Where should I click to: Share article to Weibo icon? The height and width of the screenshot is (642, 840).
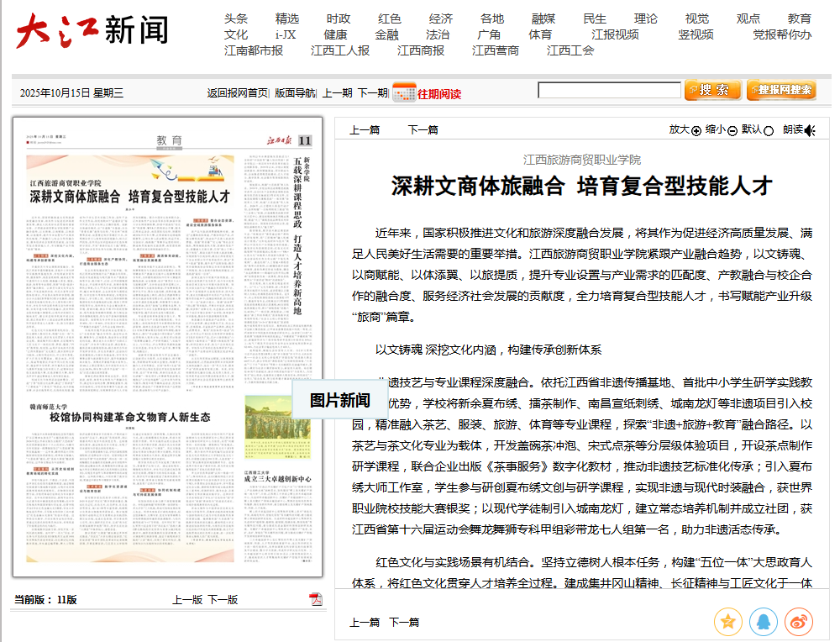tap(798, 622)
